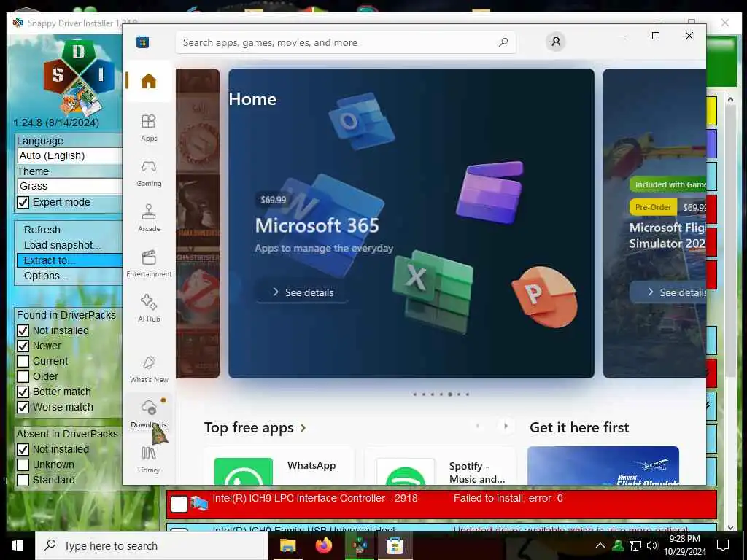This screenshot has height=560, width=747.
Task: Open Spotify - Music and... card title
Action: 476,472
